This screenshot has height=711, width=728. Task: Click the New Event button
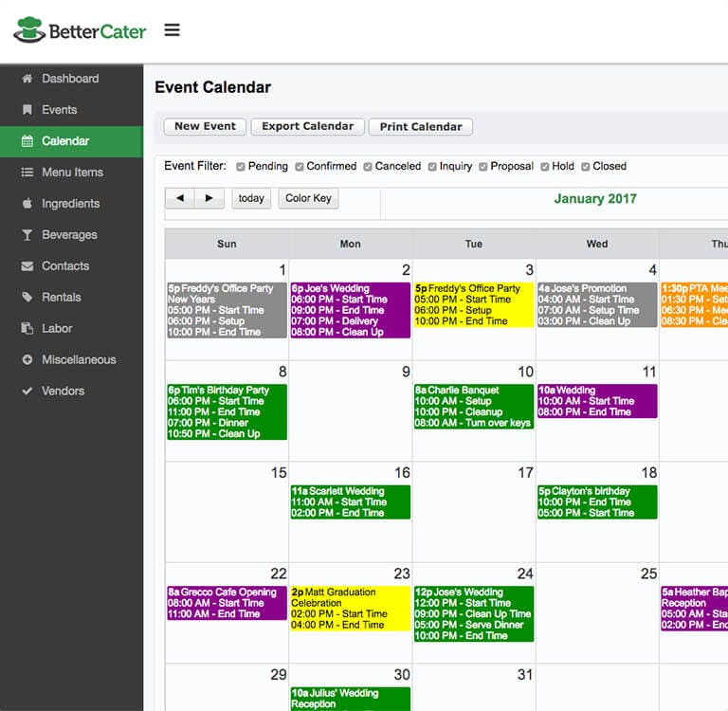coord(205,126)
